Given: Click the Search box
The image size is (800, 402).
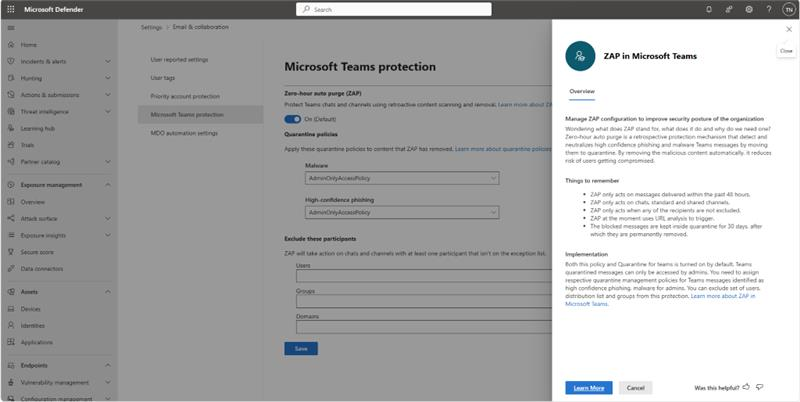Looking at the screenshot, I should (394, 9).
